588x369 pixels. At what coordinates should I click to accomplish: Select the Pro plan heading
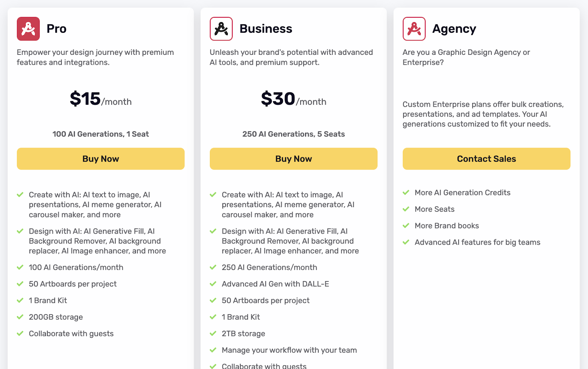tap(57, 29)
